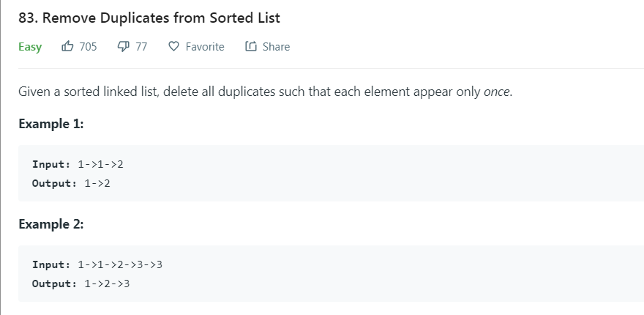Click the 705 likes count

pyautogui.click(x=88, y=46)
